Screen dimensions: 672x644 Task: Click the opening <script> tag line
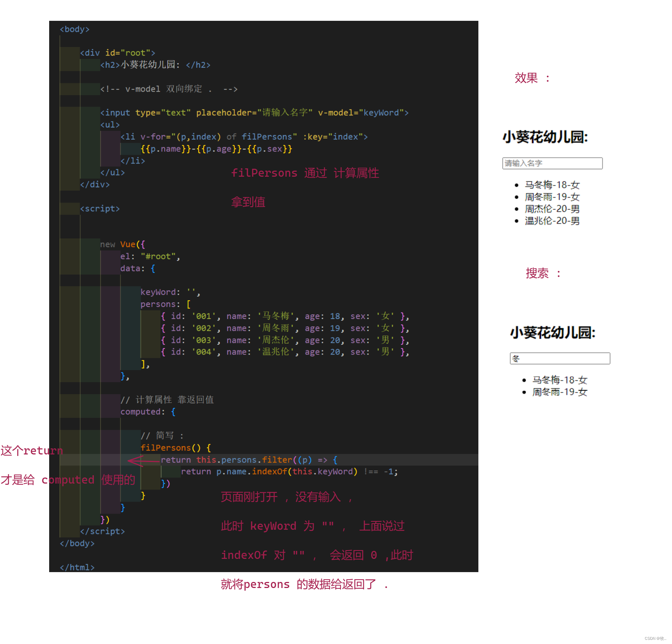tap(100, 208)
